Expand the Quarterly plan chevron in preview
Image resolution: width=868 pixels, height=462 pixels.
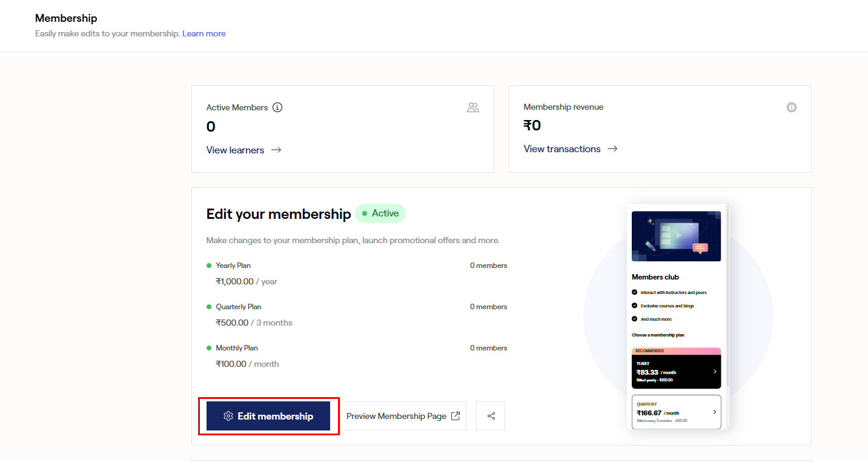pos(715,412)
